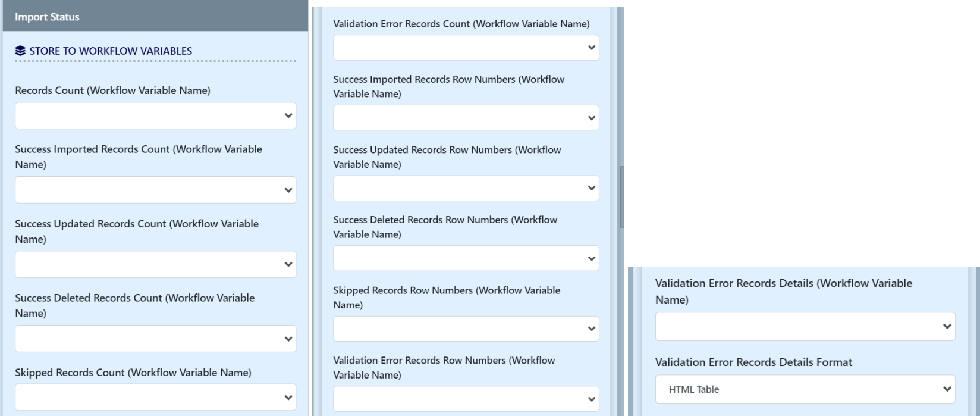The height and width of the screenshot is (416, 980).
Task: Expand the Validation Error Records Details variable dropdown
Action: click(x=805, y=327)
